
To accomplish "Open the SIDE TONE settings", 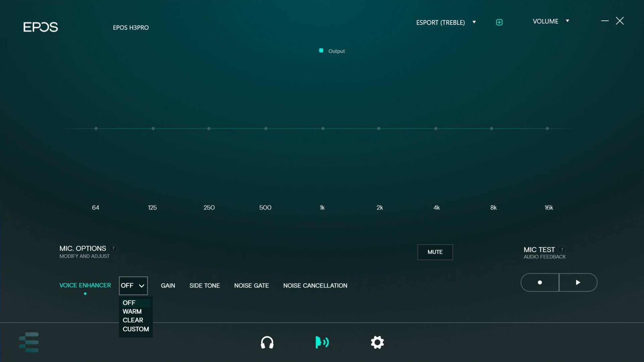I will (204, 286).
